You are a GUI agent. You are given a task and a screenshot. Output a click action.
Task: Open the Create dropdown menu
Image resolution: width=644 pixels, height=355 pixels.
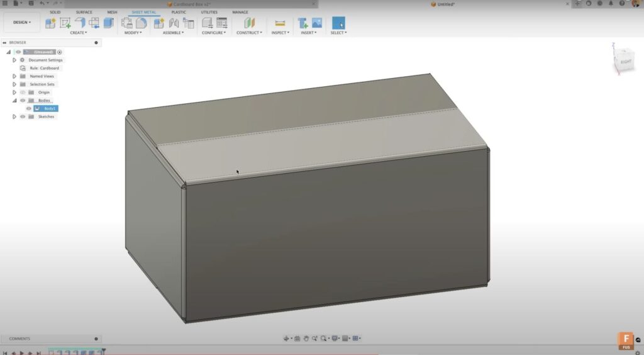tap(78, 33)
